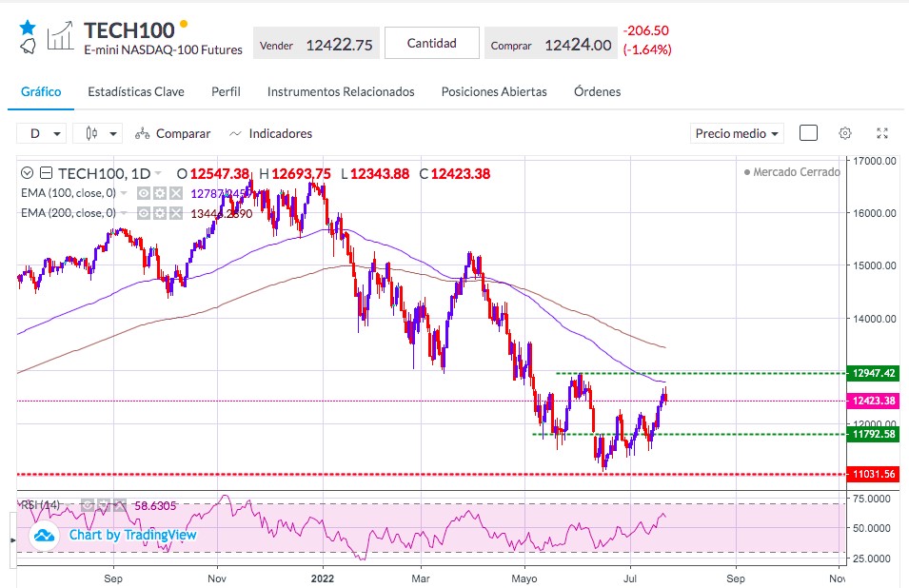Open the chart icon next to TECH100
This screenshot has height=588, width=909.
[60, 36]
